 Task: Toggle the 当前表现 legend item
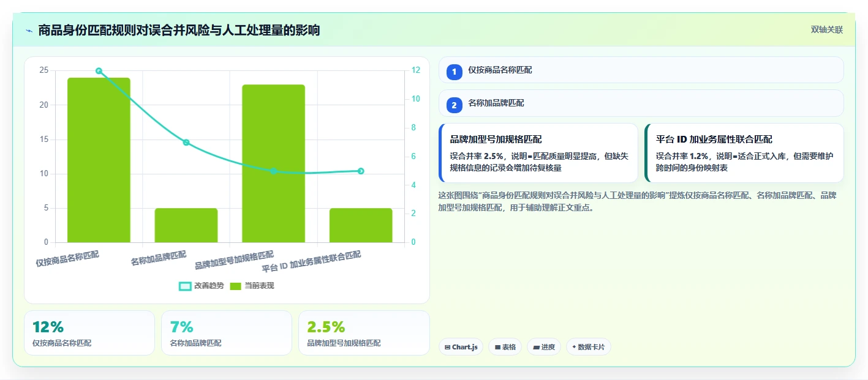(252, 286)
